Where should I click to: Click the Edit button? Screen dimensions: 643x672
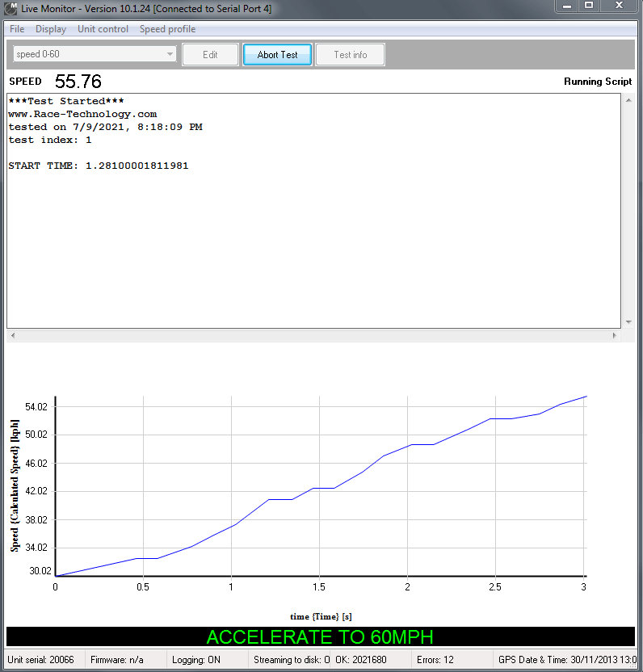(x=210, y=55)
